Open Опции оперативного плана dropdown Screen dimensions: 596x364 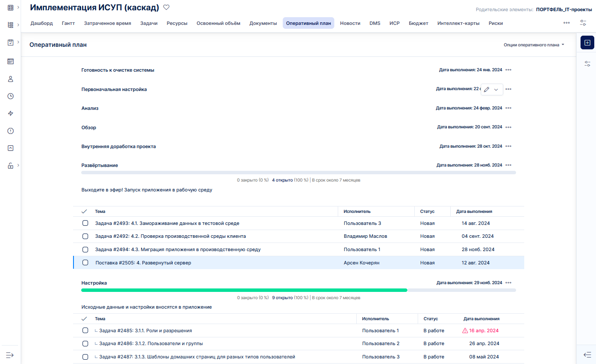tap(534, 45)
